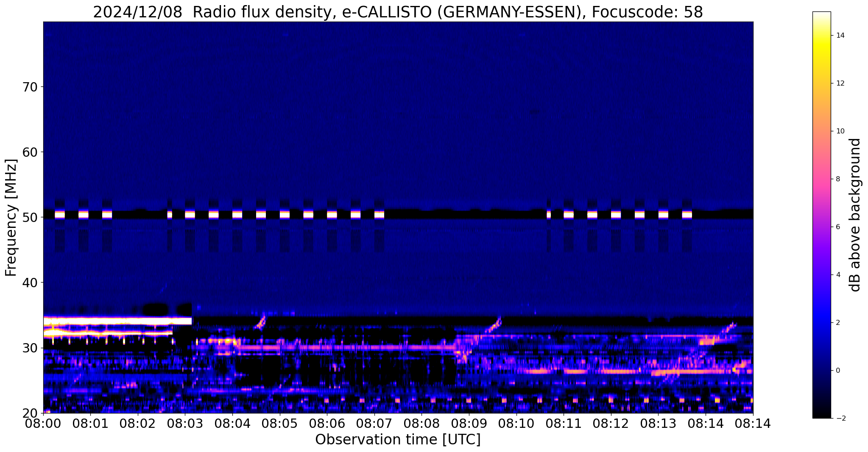Click the colorbar tick label 10
This screenshot has width=868, height=452.
point(840,131)
